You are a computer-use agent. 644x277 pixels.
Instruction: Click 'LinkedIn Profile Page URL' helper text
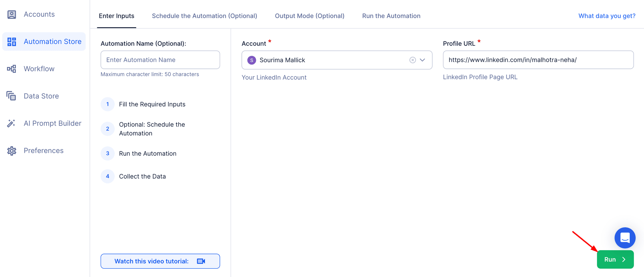pos(480,77)
